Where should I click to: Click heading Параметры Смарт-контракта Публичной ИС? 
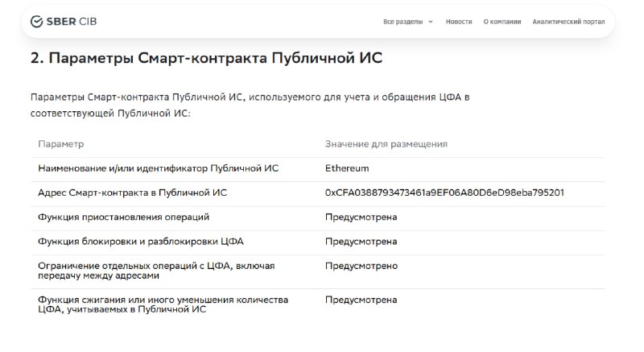point(206,58)
